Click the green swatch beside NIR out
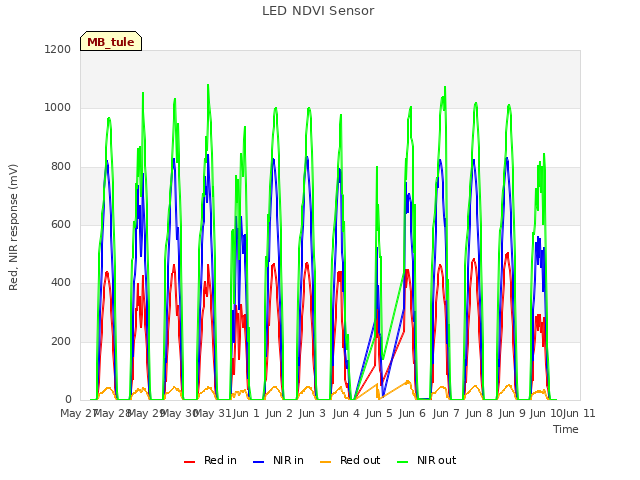Screen dimensions: 640x480 402,462
